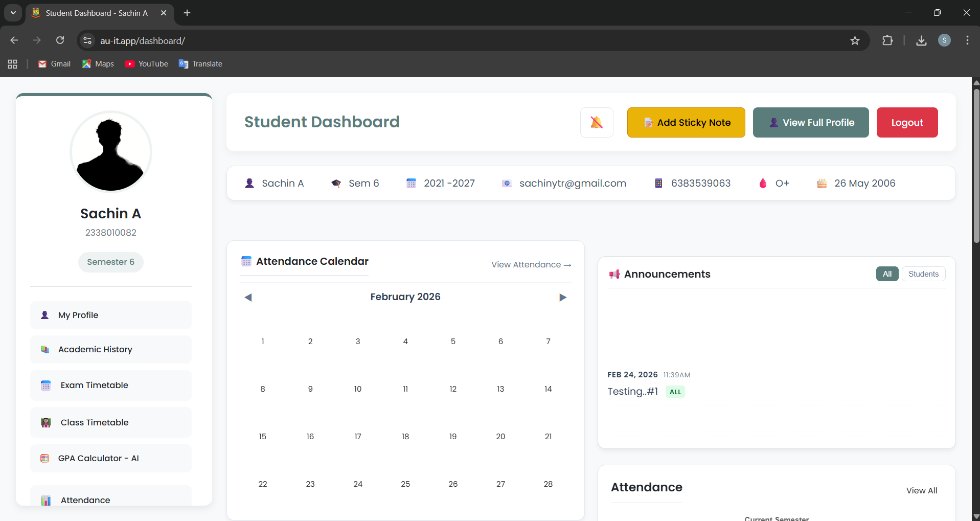Click the Class Timetable icon

click(x=46, y=422)
